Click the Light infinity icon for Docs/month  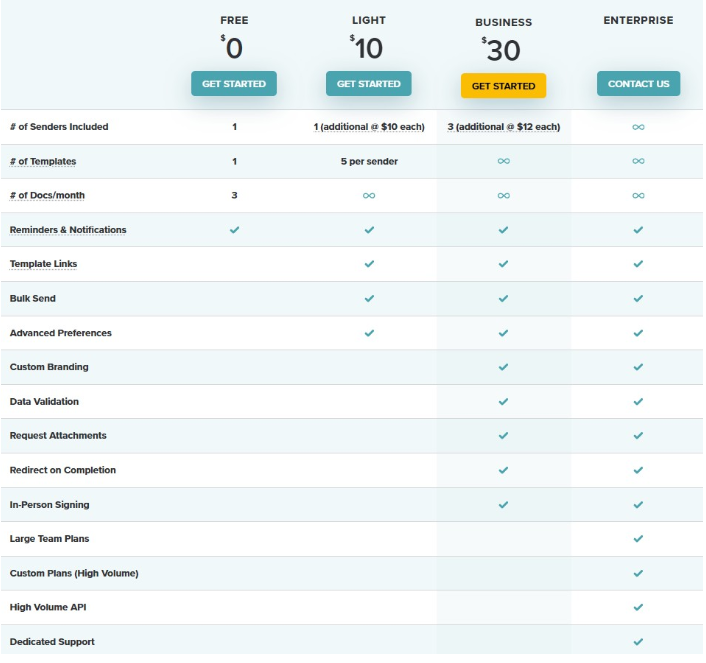point(369,195)
